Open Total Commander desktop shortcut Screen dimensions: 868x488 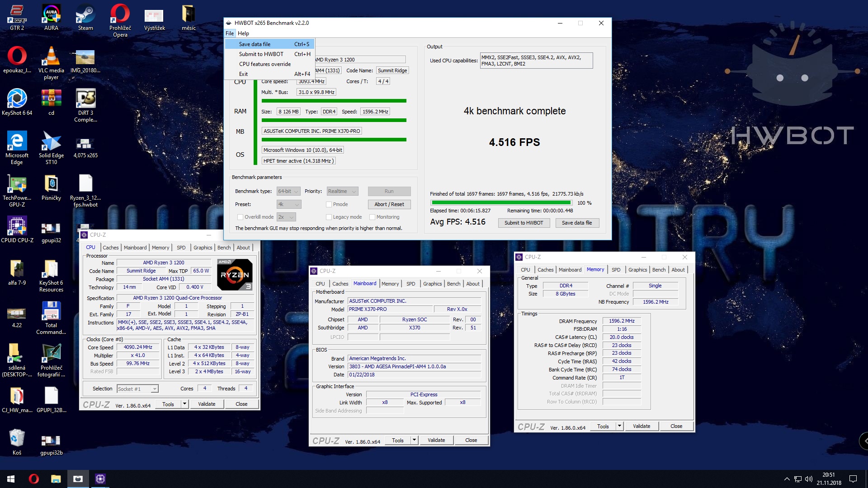coord(51,318)
